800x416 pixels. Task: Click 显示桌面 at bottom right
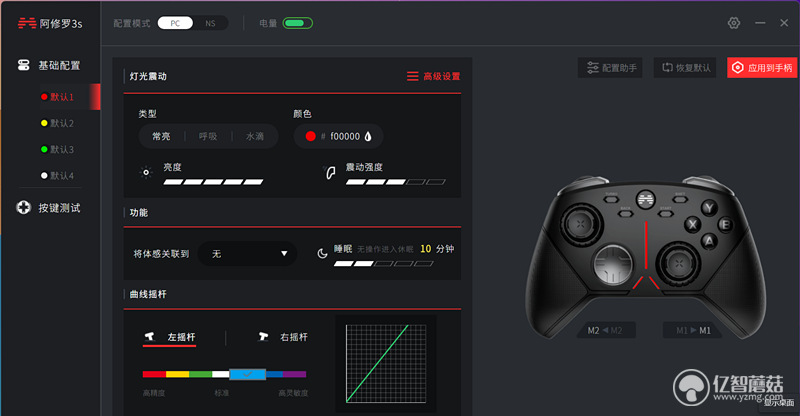(779, 402)
